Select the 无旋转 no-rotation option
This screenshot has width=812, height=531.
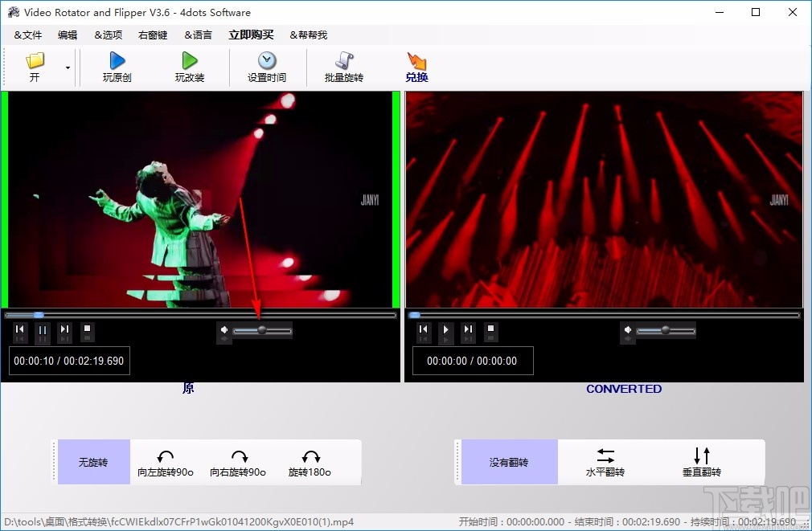93,462
